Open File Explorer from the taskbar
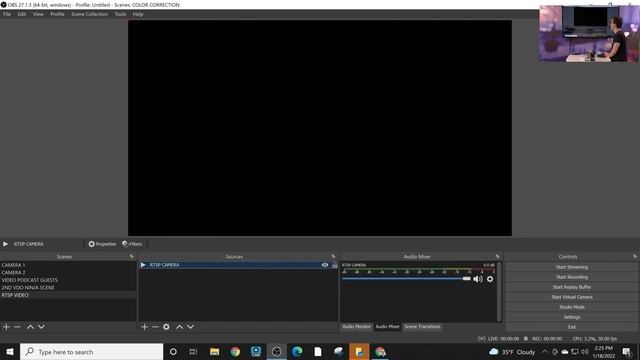Image resolution: width=640 pixels, height=360 pixels. (214, 352)
